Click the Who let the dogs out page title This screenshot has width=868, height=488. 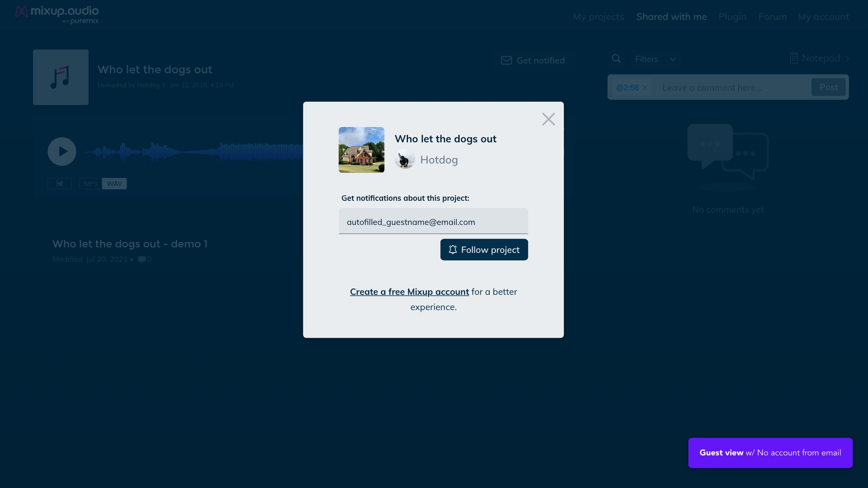coord(155,69)
